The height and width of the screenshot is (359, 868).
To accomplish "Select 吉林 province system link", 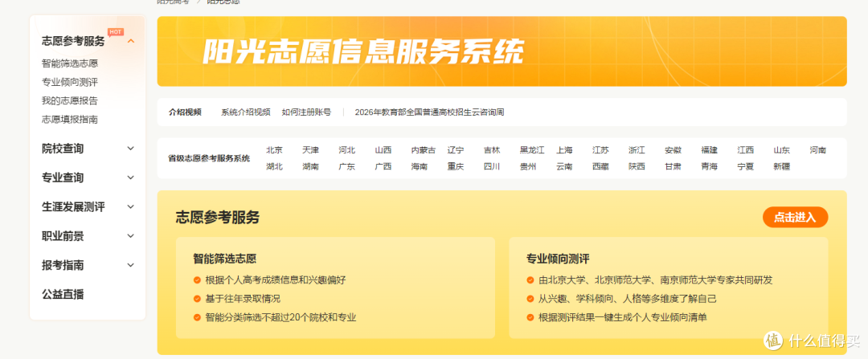I will pyautogui.click(x=492, y=150).
